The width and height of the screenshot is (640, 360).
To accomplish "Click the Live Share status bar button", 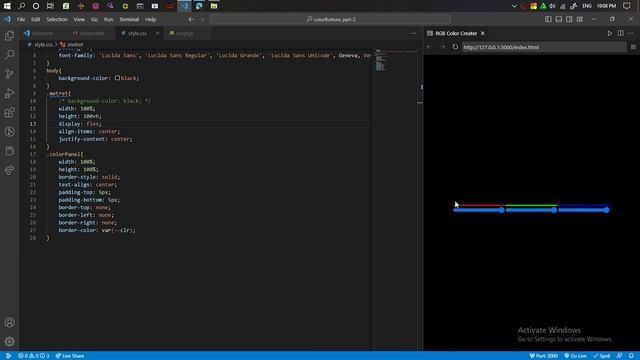I will pos(70,356).
